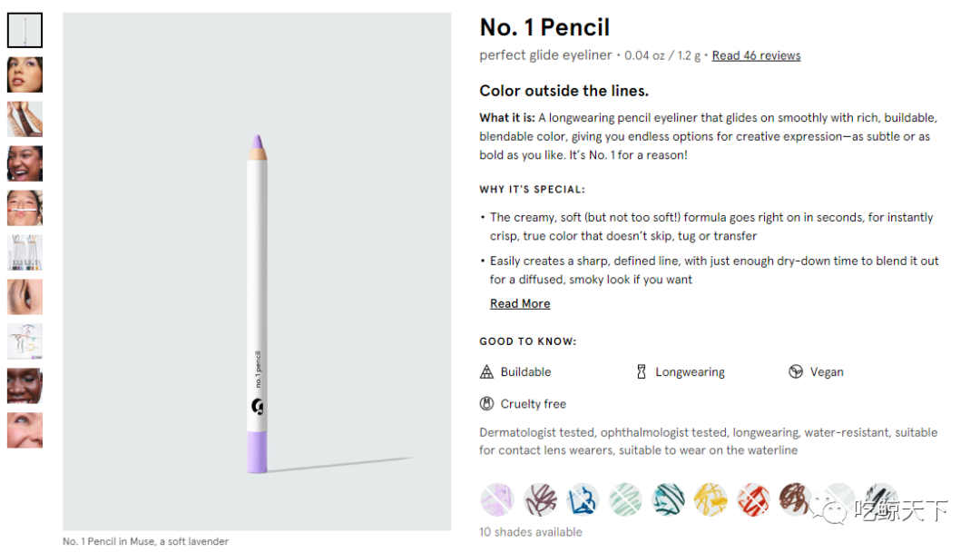
Task: Click the Cruelty free badge icon
Action: click(x=486, y=404)
